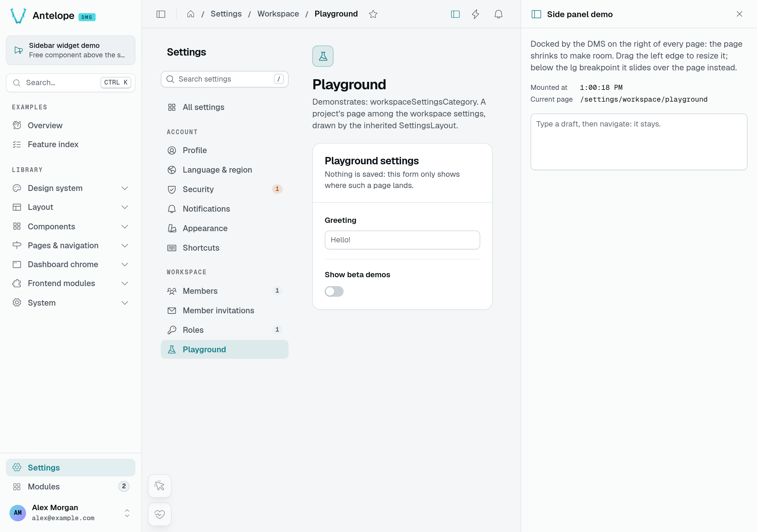
Task: Open the Notifications settings page
Action: click(224, 209)
